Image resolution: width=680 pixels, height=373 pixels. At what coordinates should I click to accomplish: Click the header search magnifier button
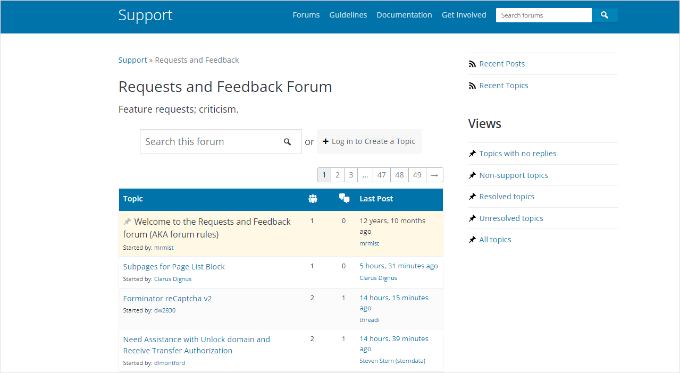tap(605, 15)
